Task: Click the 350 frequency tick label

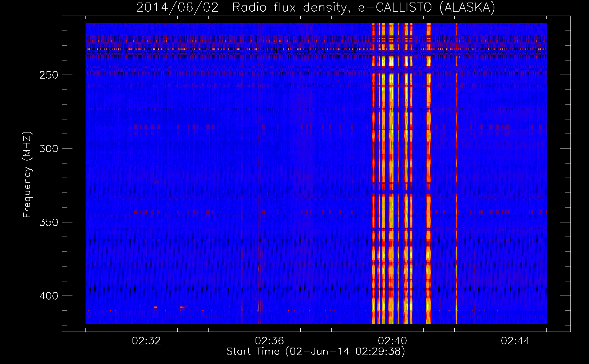Action: 49,222
